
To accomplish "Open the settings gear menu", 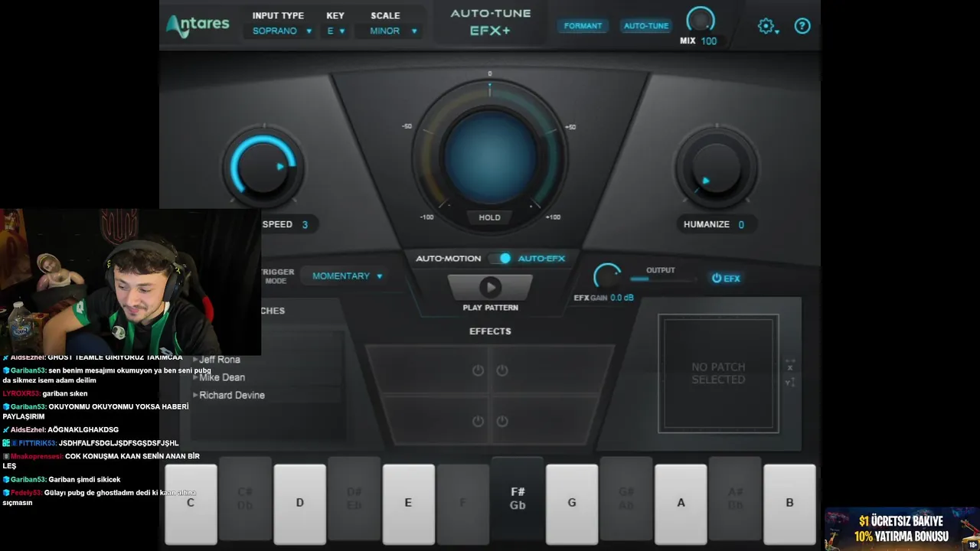I will (x=765, y=26).
